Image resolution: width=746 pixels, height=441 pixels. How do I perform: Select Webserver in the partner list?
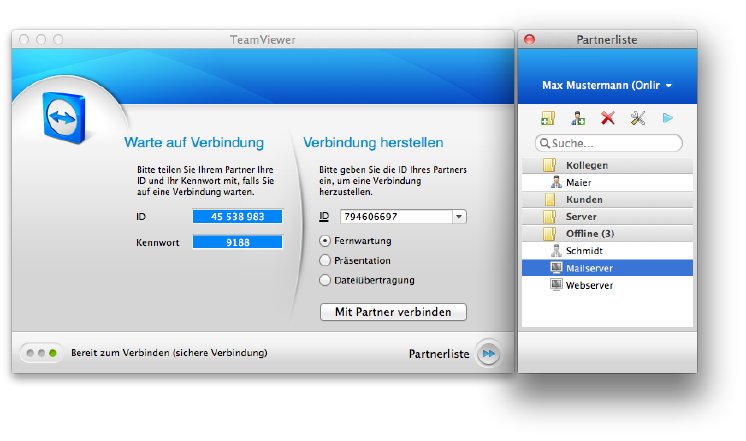pyautogui.click(x=607, y=285)
